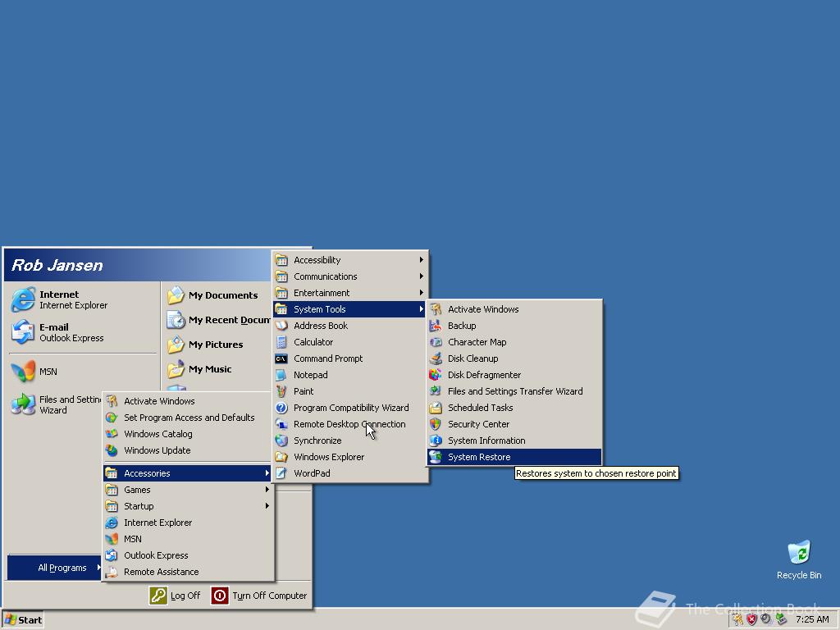Image resolution: width=840 pixels, height=630 pixels.
Task: Open Internet Explorer pinned at top of Start menu
Action: coord(59,299)
